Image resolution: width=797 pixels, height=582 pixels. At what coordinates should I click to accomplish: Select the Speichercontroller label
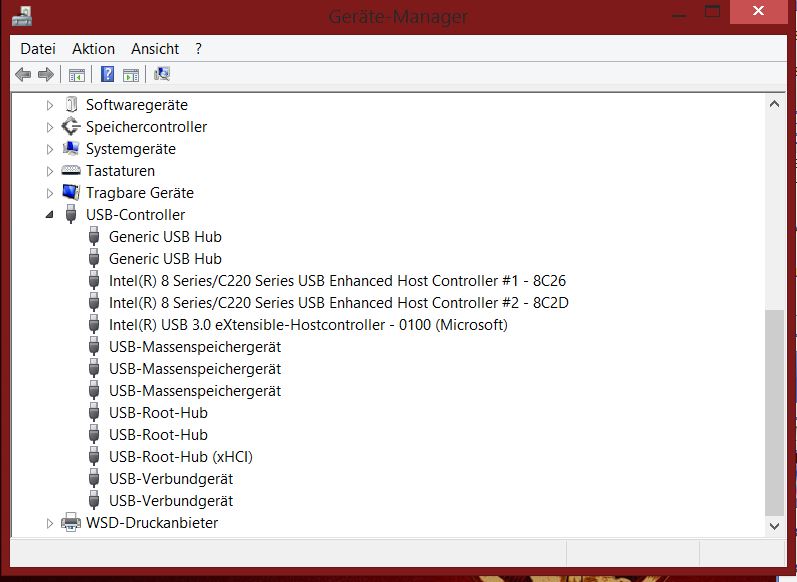[146, 127]
